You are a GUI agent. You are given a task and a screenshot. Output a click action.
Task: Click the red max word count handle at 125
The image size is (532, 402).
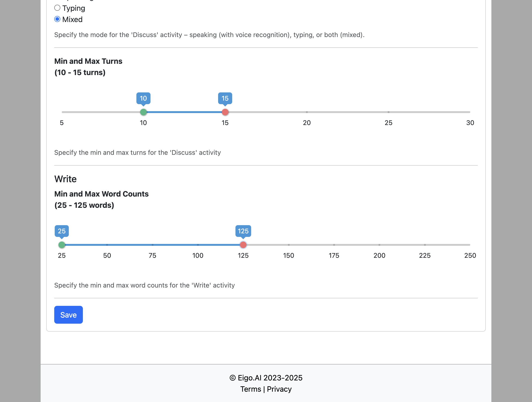[243, 245]
